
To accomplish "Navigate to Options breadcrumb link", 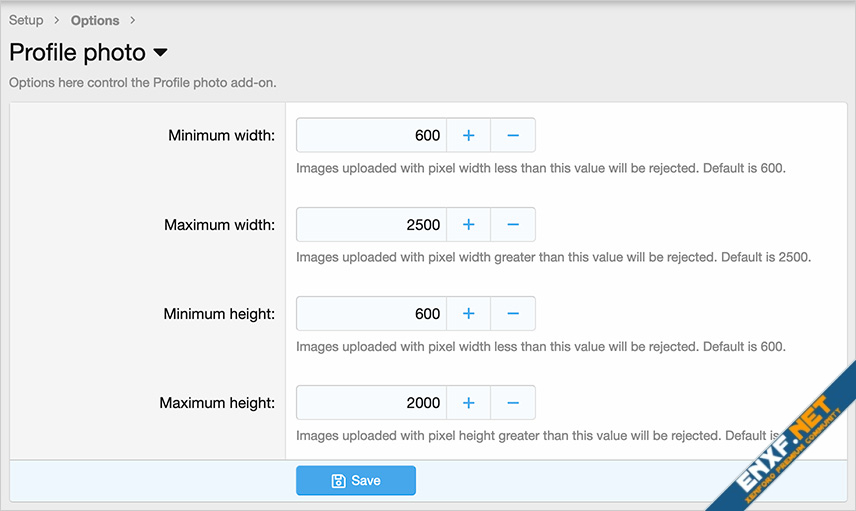I will coord(95,20).
